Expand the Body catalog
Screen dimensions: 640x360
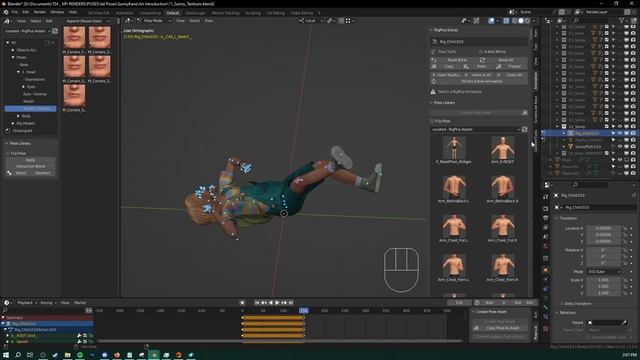18,116
